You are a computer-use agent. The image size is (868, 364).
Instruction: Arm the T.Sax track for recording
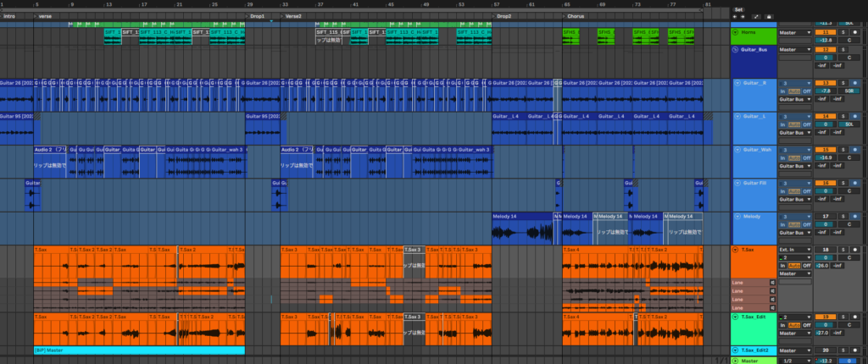coord(855,251)
